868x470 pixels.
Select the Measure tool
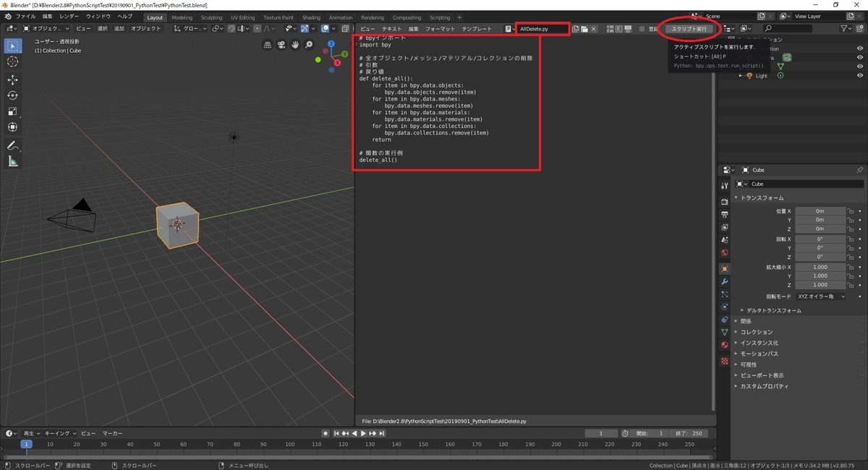click(12, 162)
